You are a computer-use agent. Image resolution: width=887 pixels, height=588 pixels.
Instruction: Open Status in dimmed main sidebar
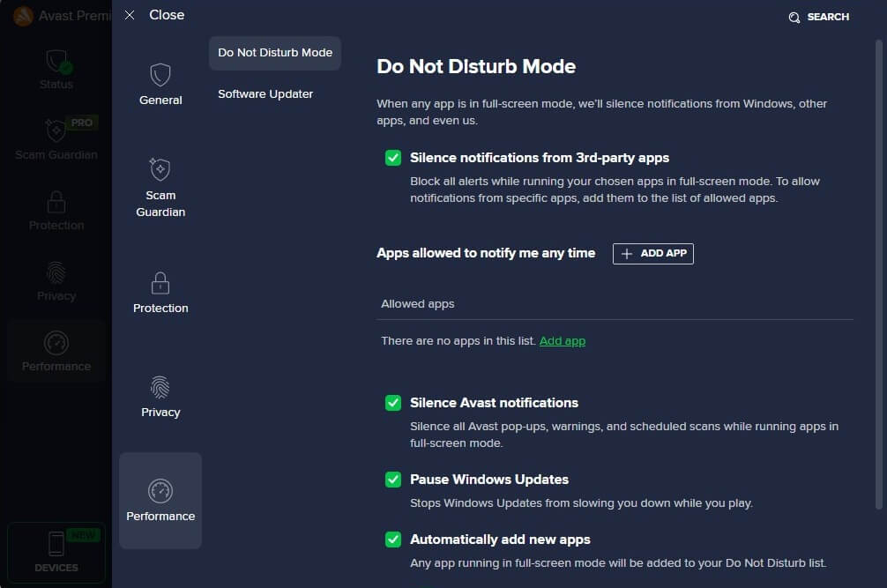56,70
